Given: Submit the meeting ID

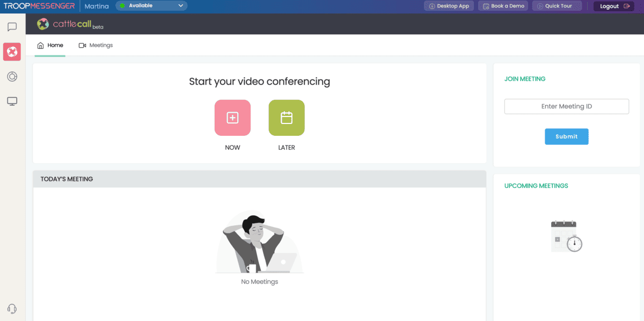Looking at the screenshot, I should [x=566, y=136].
